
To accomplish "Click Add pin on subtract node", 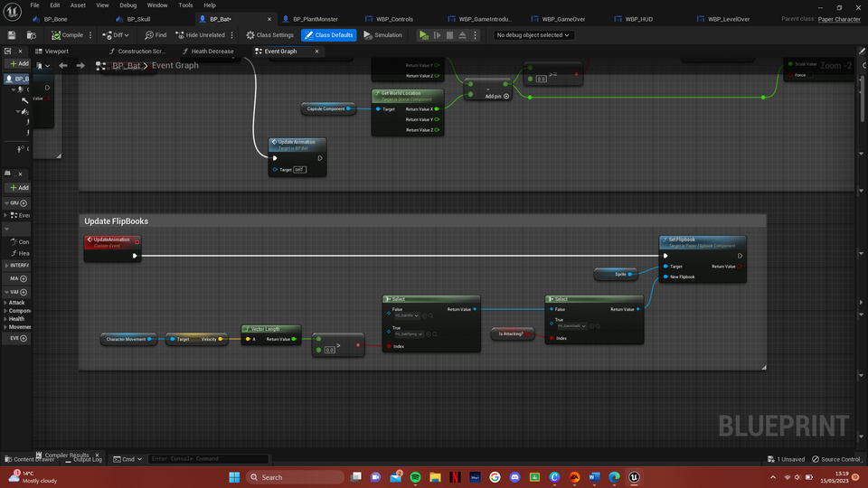I will coord(497,97).
